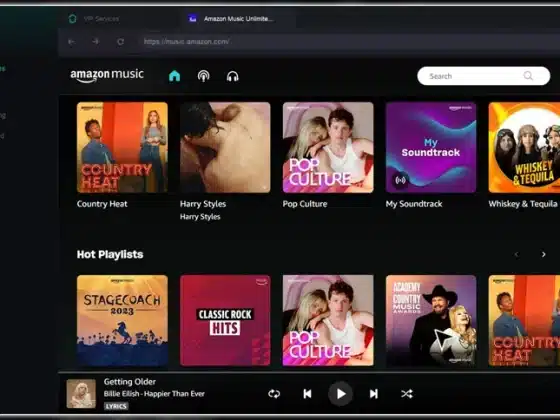
Task: Show previous Hot Playlists with left chevron
Action: (516, 254)
